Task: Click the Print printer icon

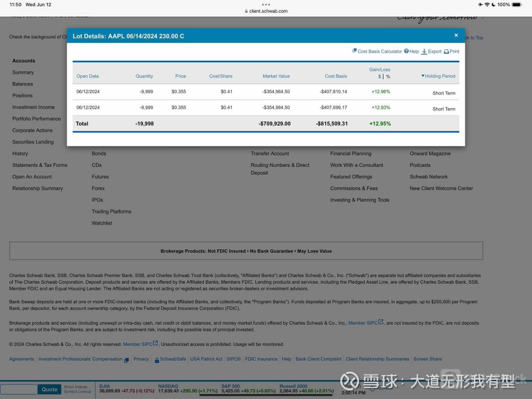Action: [x=446, y=52]
